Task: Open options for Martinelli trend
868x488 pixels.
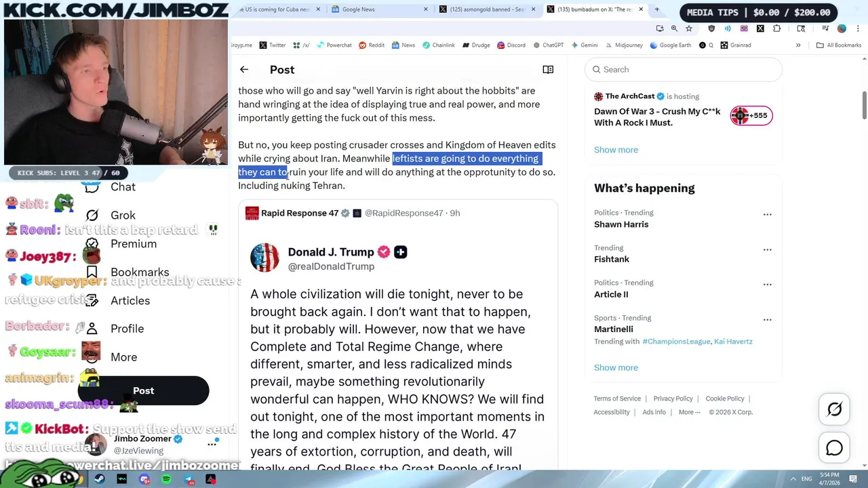Action: [767, 319]
